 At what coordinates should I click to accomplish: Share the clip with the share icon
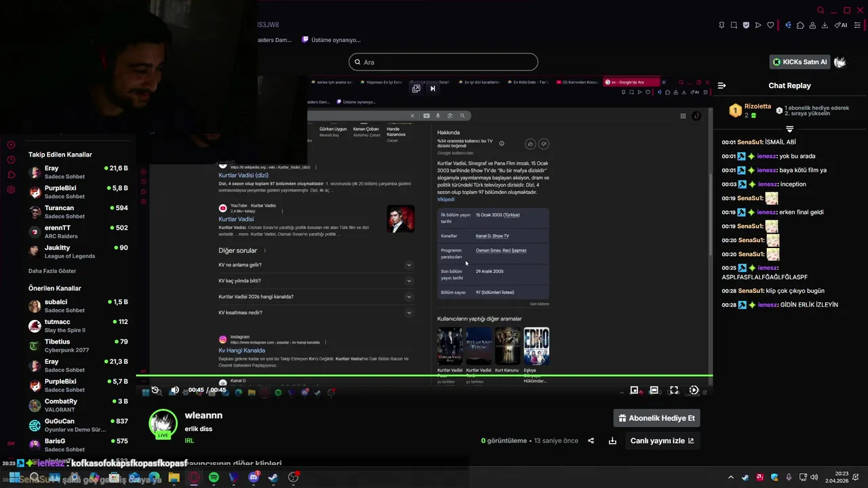tap(591, 441)
